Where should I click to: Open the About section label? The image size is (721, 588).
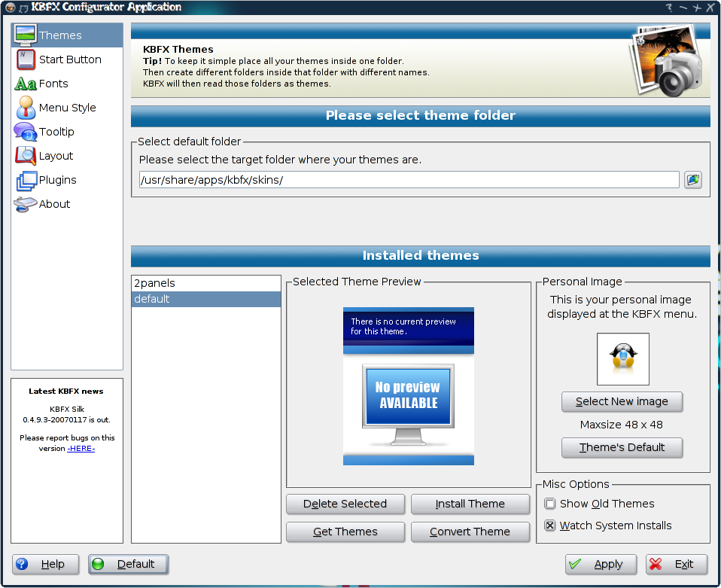click(x=54, y=204)
